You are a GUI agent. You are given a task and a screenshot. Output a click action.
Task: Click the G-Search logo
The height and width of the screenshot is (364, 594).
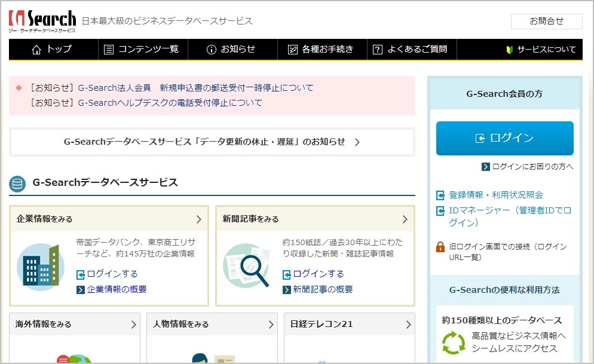pyautogui.click(x=42, y=21)
